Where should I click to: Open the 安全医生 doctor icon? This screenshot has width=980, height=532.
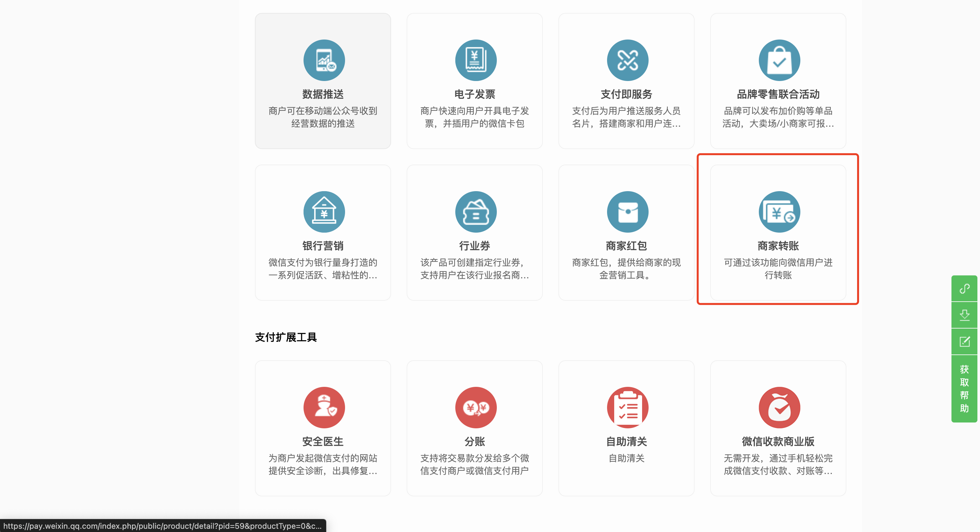(x=324, y=407)
